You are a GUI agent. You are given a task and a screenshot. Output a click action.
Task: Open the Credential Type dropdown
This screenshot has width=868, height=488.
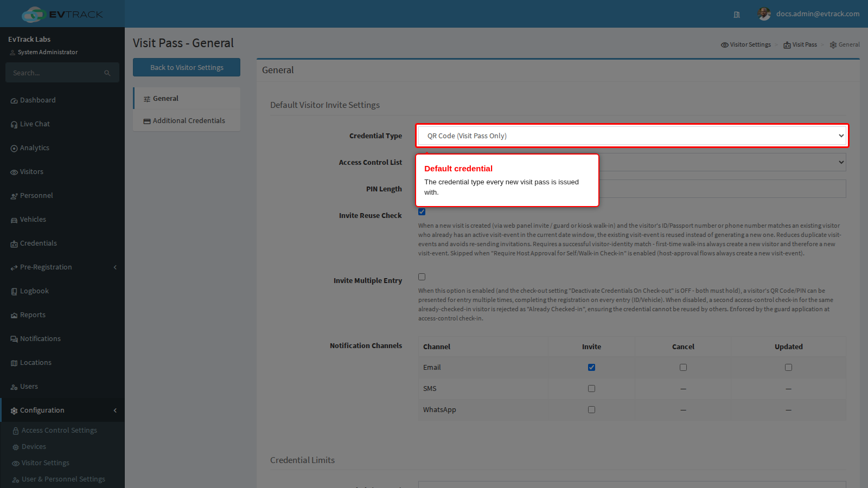632,136
